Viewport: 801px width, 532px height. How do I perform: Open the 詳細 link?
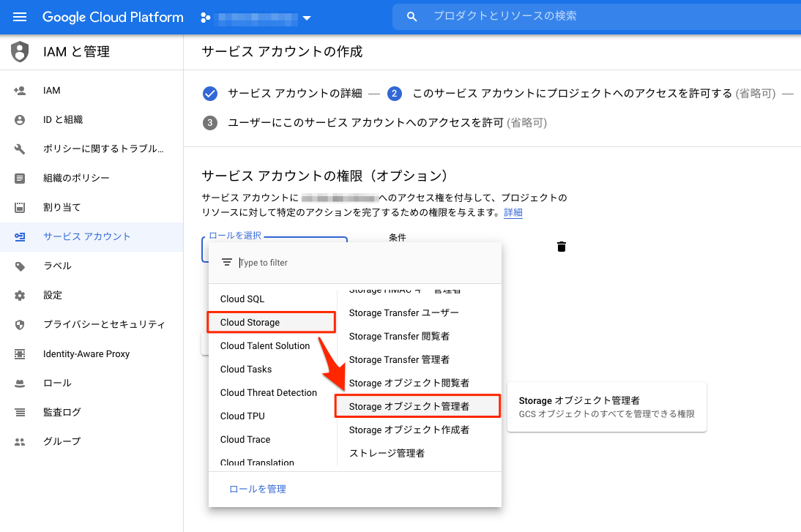pos(513,212)
